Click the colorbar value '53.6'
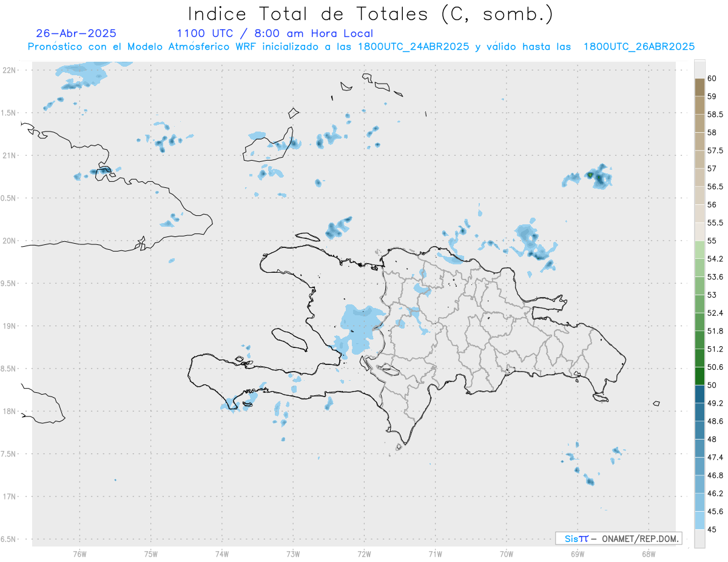The width and height of the screenshot is (728, 562). (715, 277)
